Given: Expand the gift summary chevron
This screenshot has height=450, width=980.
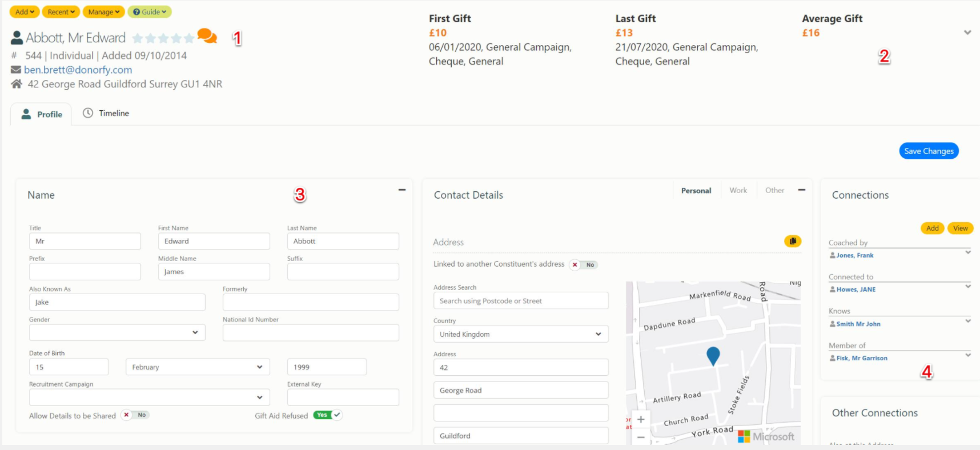Looking at the screenshot, I should point(967,33).
